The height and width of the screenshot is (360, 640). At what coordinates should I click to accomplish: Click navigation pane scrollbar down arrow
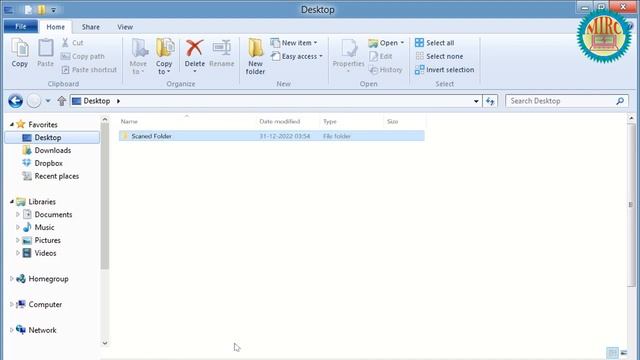coord(105,343)
